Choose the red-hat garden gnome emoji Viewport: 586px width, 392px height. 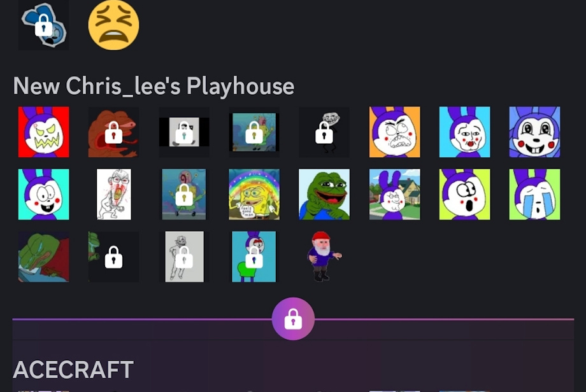pyautogui.click(x=324, y=256)
